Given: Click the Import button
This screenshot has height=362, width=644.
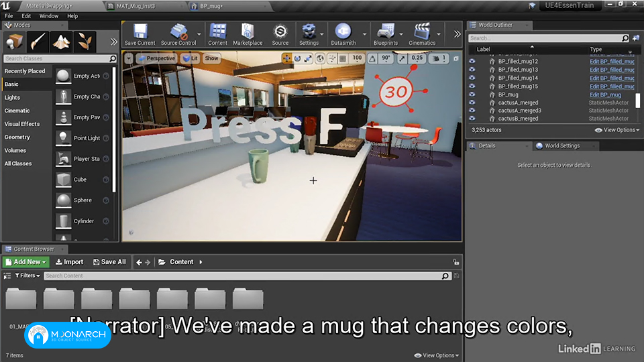Looking at the screenshot, I should pos(69,262).
